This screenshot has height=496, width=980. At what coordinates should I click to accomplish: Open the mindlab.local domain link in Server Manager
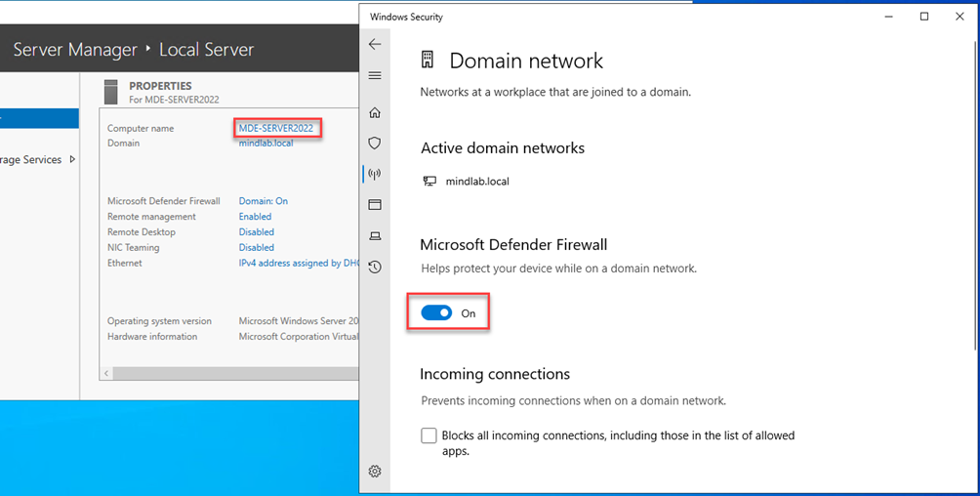[265, 144]
